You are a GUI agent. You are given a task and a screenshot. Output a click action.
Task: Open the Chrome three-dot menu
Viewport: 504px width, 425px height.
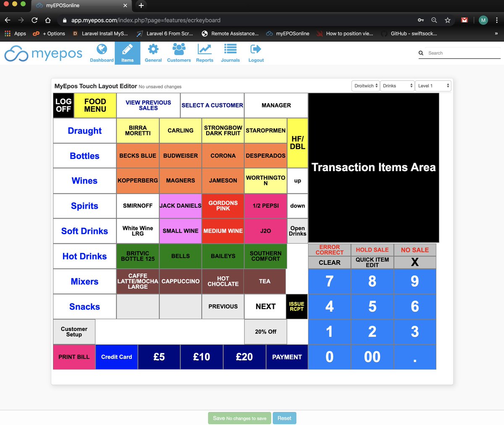tap(497, 20)
